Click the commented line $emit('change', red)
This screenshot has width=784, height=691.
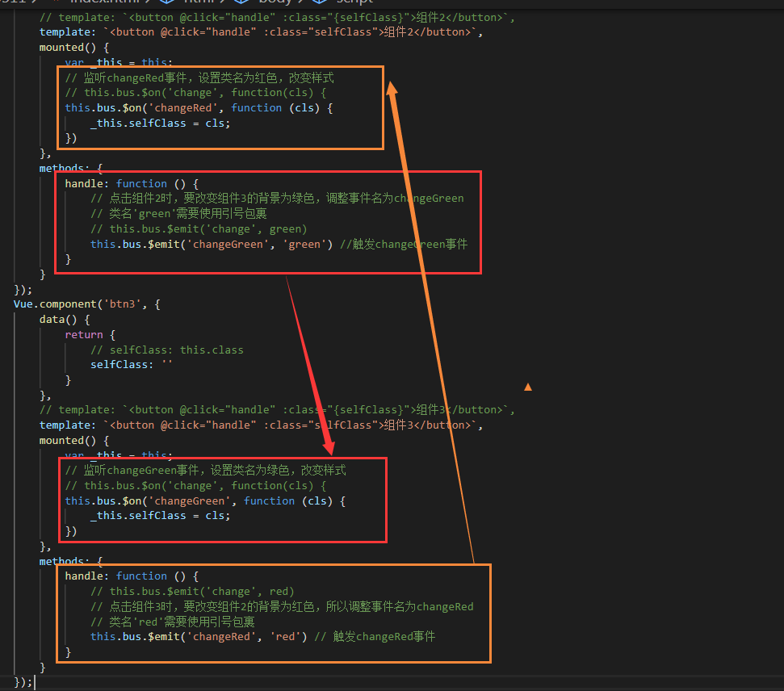(192, 592)
